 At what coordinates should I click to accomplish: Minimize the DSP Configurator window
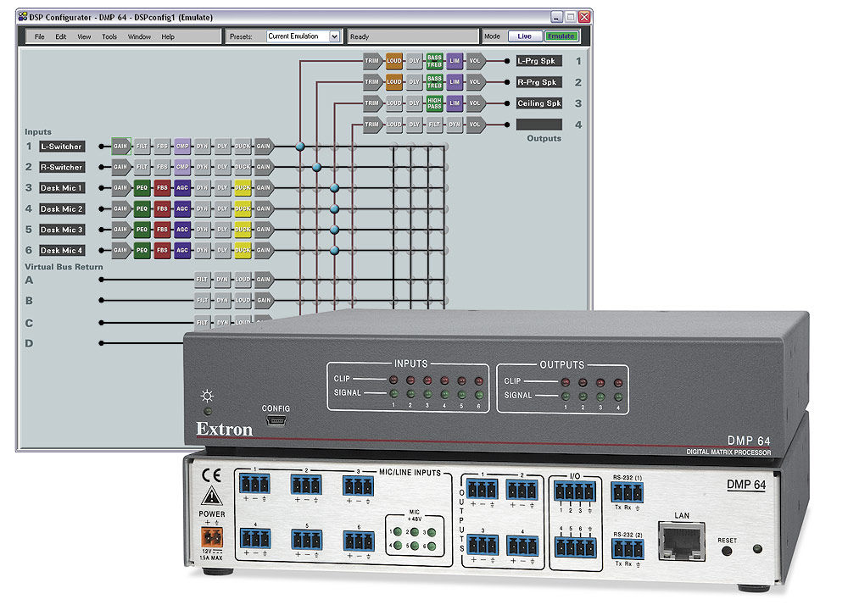[x=556, y=17]
